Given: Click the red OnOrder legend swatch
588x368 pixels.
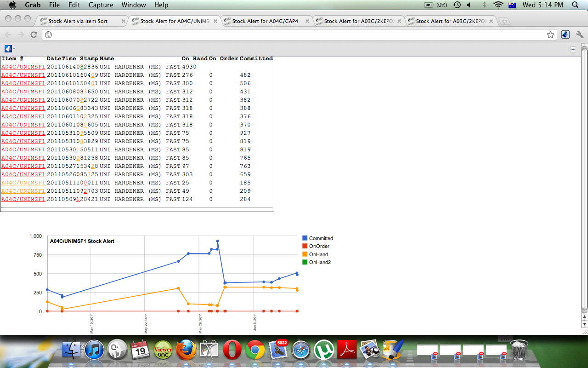Looking at the screenshot, I should [305, 246].
